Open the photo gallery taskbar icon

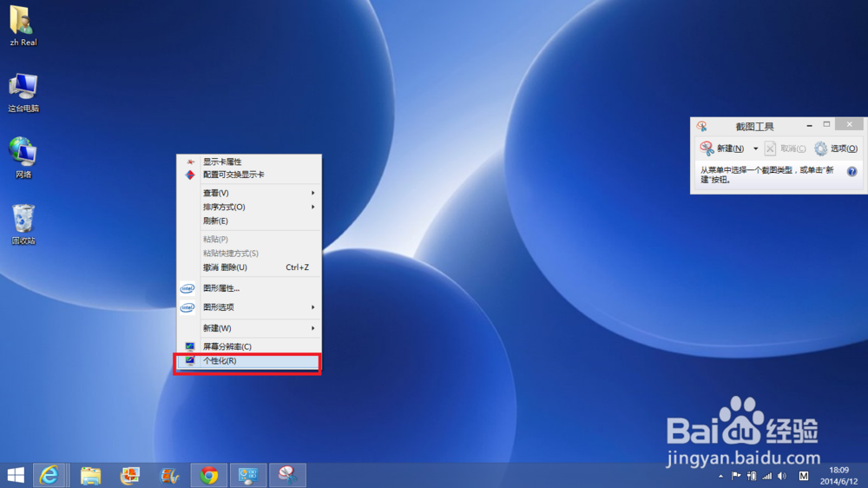click(130, 475)
